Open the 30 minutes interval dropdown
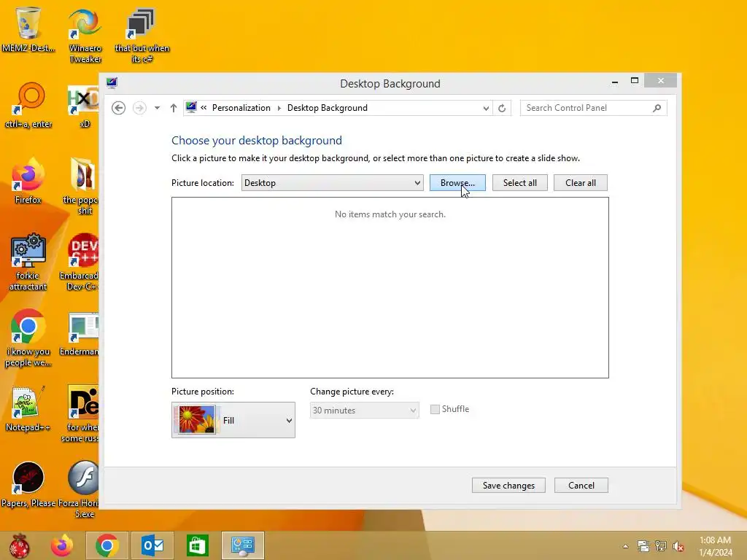The width and height of the screenshot is (747, 560). click(365, 411)
